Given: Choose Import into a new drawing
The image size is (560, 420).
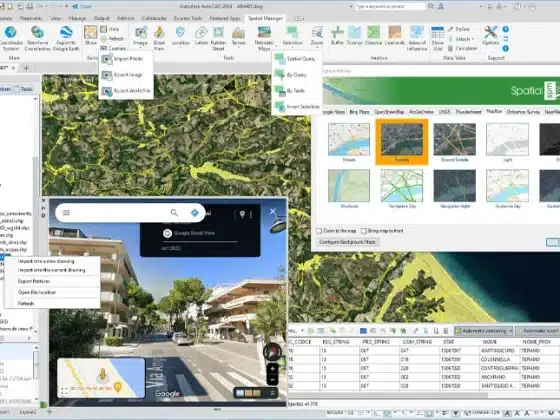Looking at the screenshot, I should coord(46,261).
